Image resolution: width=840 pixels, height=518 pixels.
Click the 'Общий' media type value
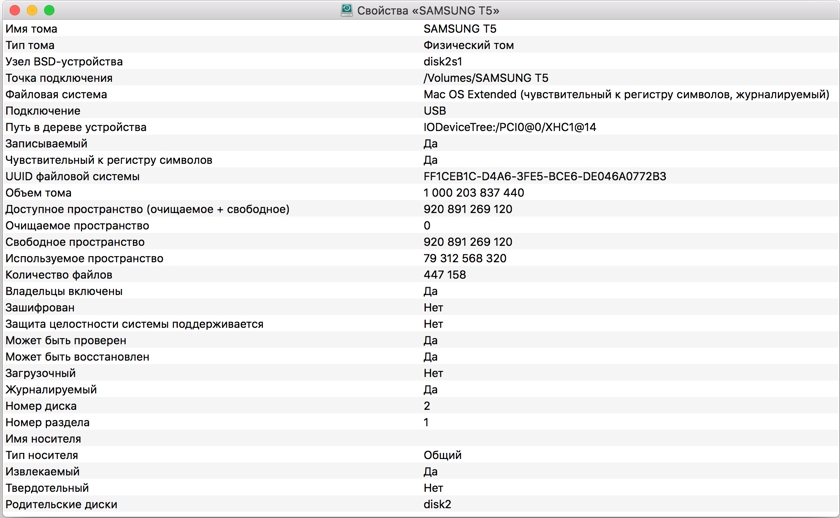tap(442, 455)
